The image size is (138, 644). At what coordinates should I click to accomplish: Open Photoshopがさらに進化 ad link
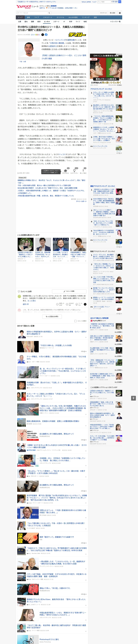click(x=49, y=639)
